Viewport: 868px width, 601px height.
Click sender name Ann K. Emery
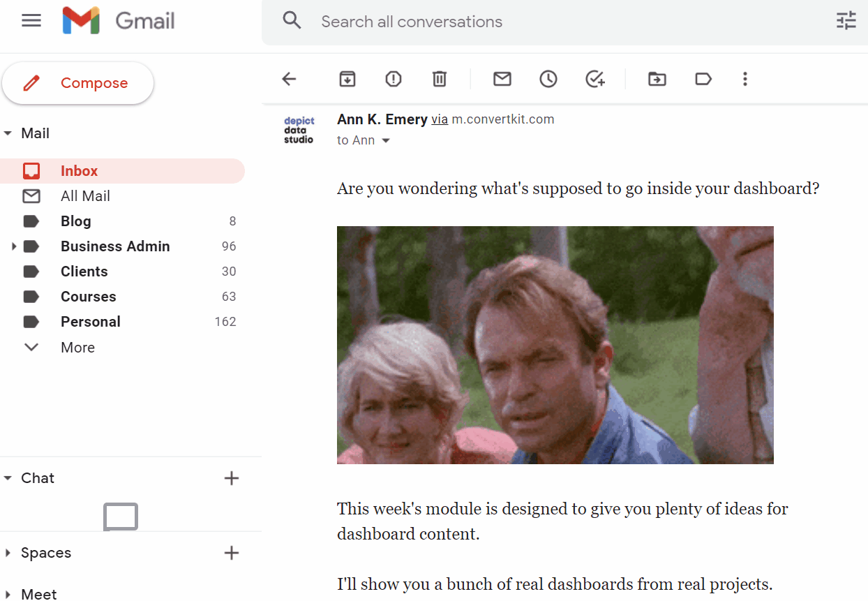click(x=382, y=119)
